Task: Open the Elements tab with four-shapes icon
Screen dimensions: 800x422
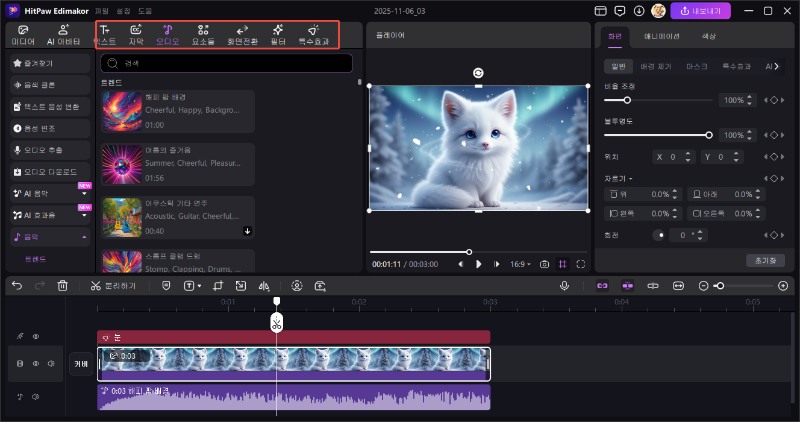Action: click(x=203, y=35)
